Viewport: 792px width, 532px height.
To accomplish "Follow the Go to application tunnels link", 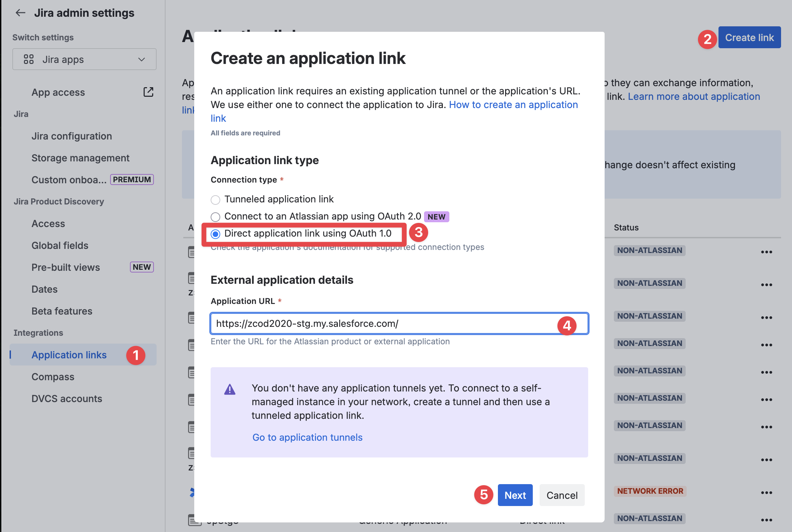I will coord(307,437).
